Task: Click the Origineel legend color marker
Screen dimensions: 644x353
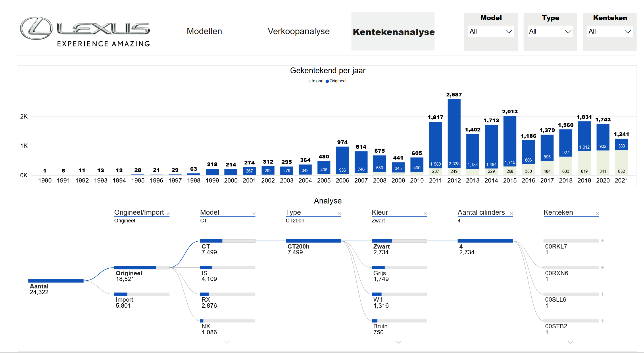Action: 327,81
